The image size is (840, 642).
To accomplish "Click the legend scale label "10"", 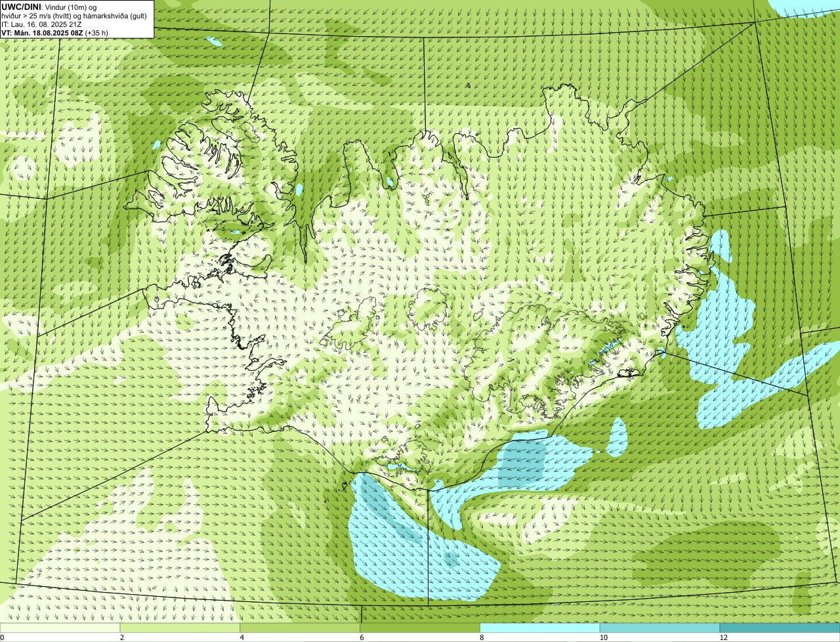I will coord(602,637).
